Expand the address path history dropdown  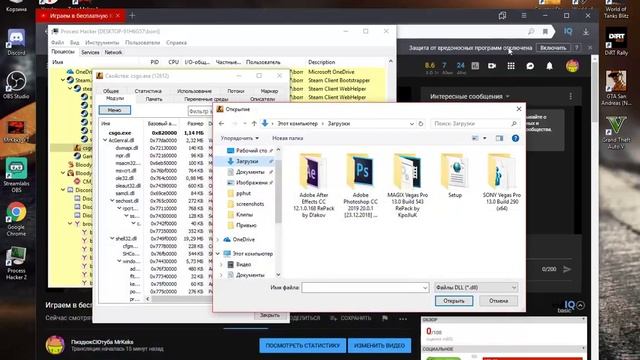tap(411, 124)
